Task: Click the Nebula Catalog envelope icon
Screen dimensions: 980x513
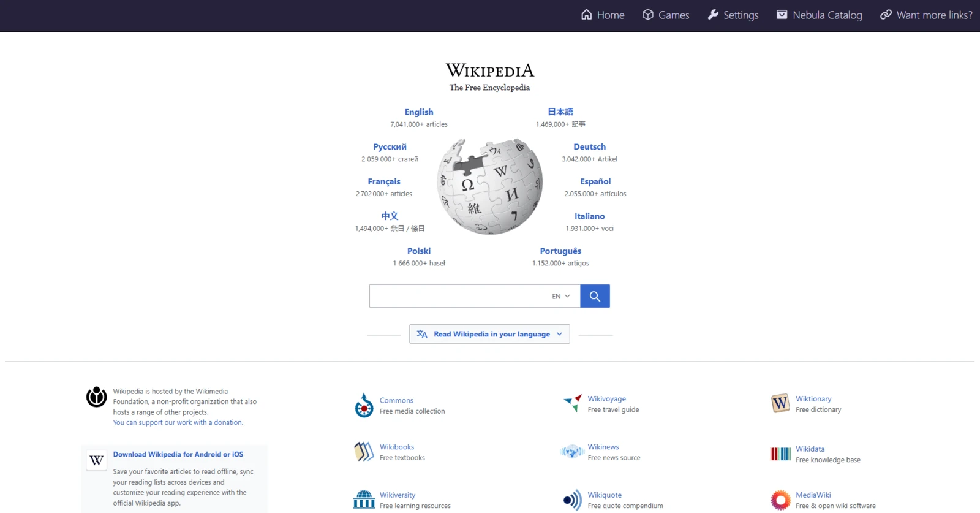Action: 782,15
